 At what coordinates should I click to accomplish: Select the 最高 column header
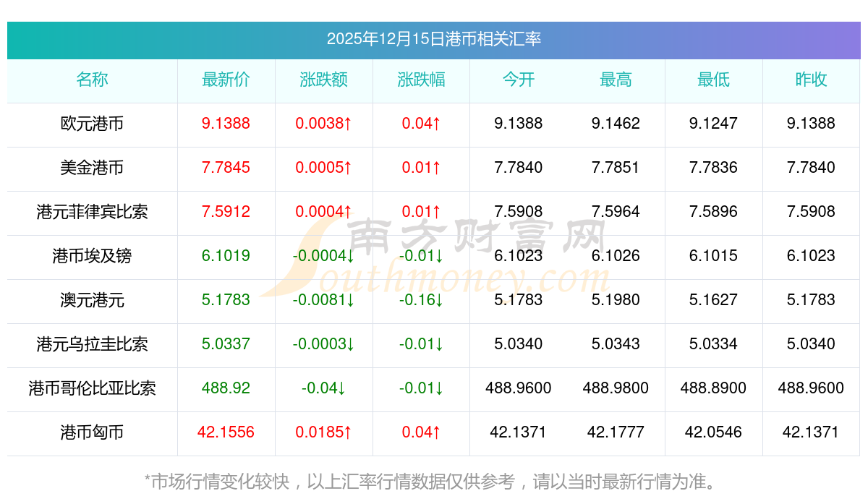(x=616, y=80)
